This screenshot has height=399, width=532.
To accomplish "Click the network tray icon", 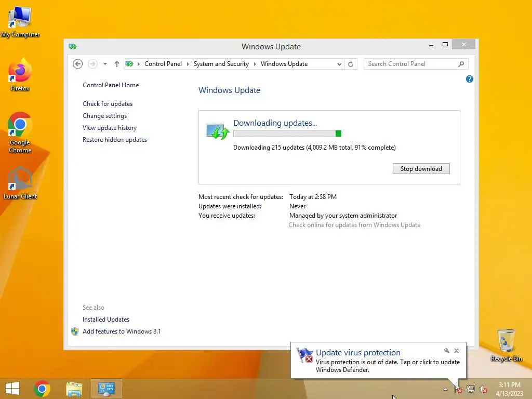I will [x=471, y=389].
